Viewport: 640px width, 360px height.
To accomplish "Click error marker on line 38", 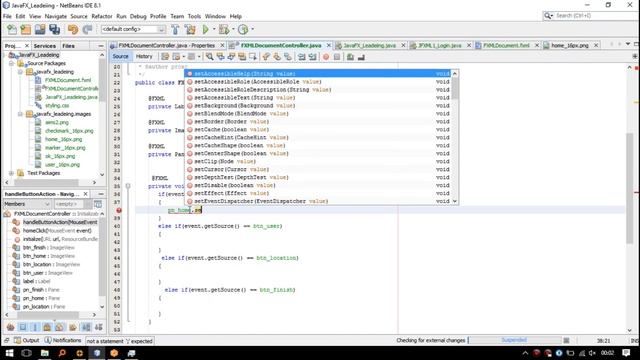I will (119, 210).
